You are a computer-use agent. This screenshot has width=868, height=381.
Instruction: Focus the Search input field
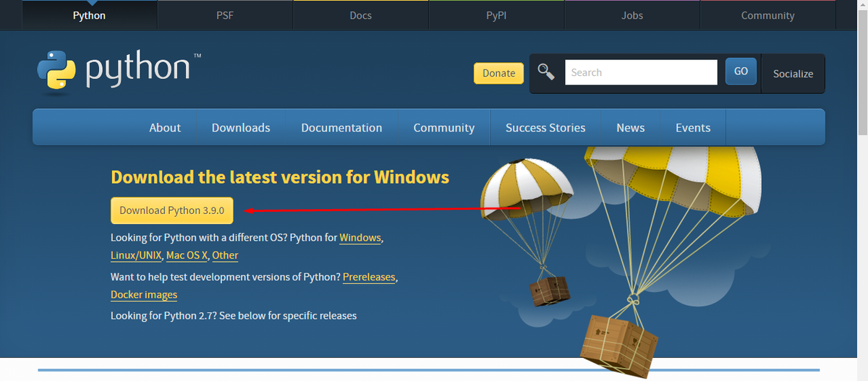[641, 72]
